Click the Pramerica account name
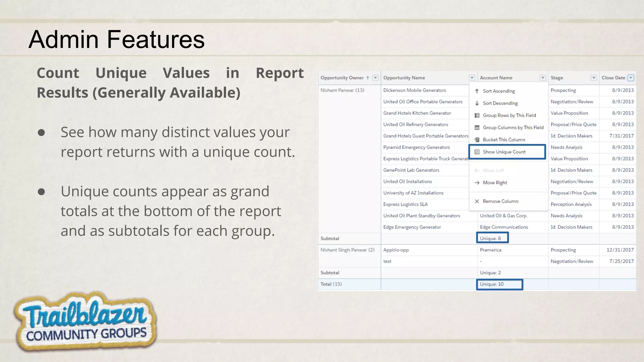644x362 pixels. [491, 250]
